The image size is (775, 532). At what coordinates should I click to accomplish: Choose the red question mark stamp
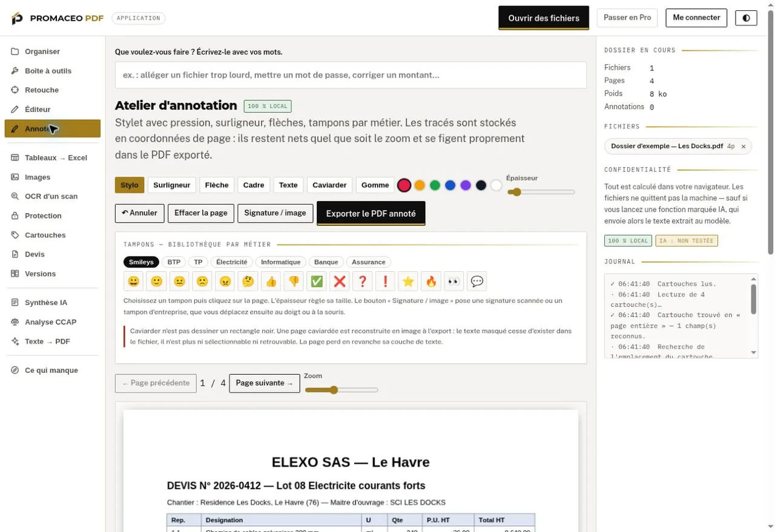pos(362,281)
